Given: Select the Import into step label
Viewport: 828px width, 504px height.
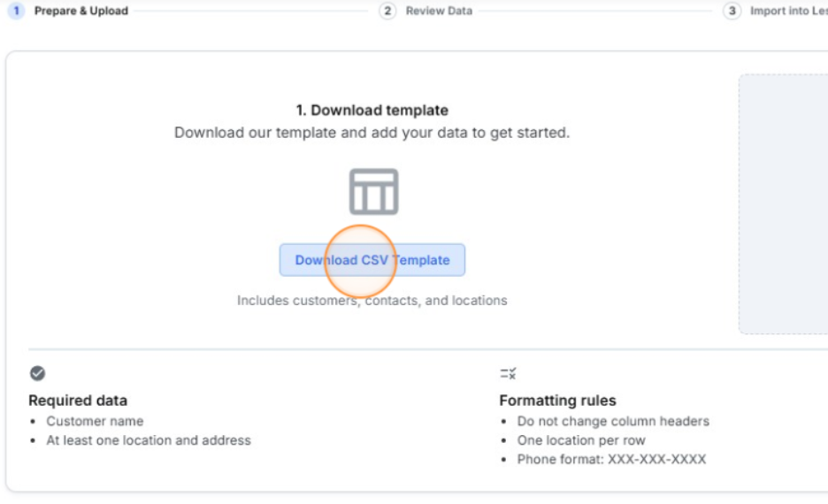Looking at the screenshot, I should (787, 11).
